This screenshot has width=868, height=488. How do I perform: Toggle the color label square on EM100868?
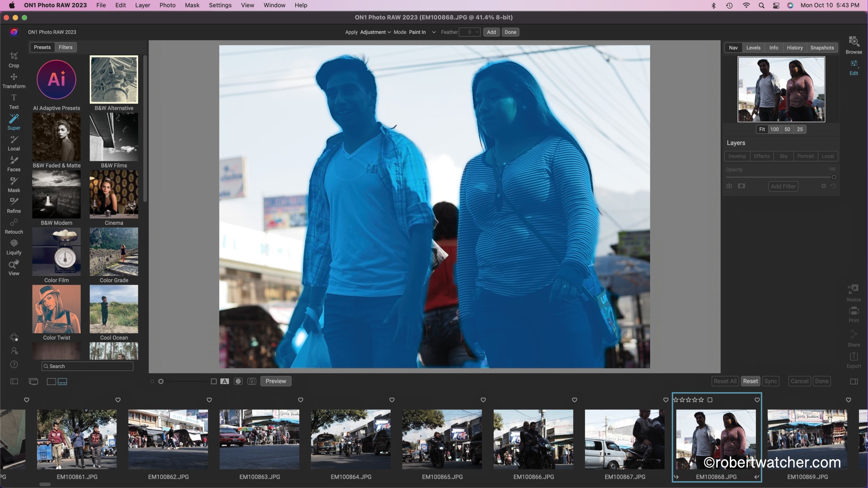pyautogui.click(x=710, y=400)
